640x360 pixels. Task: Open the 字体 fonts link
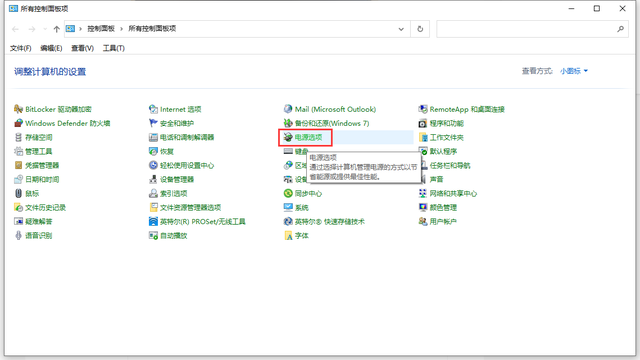pyautogui.click(x=302, y=236)
